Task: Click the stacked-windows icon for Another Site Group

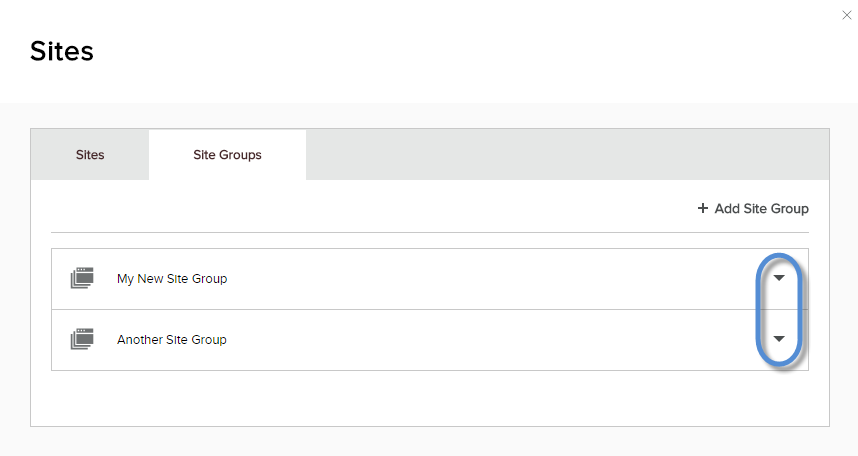Action: coord(81,340)
